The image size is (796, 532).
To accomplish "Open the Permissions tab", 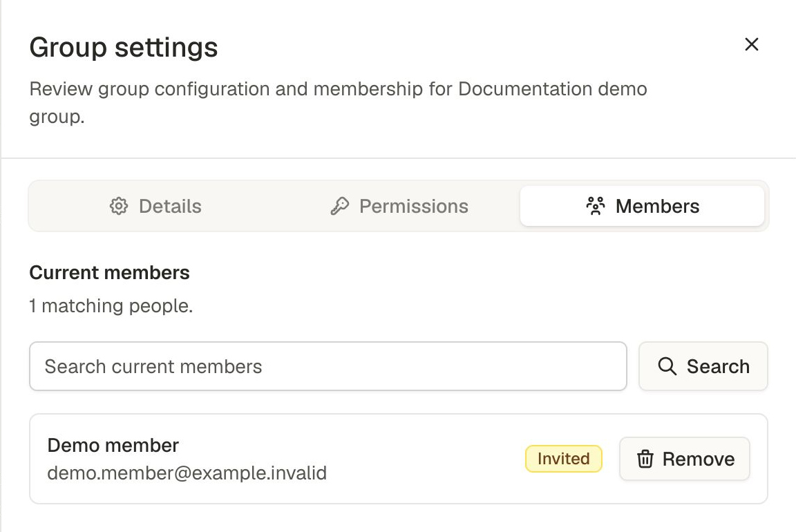I will [x=399, y=206].
